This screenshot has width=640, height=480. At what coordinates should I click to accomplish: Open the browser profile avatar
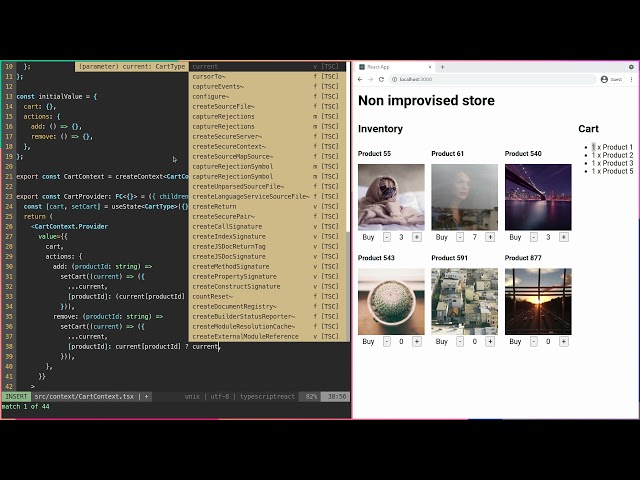pyautogui.click(x=604, y=79)
